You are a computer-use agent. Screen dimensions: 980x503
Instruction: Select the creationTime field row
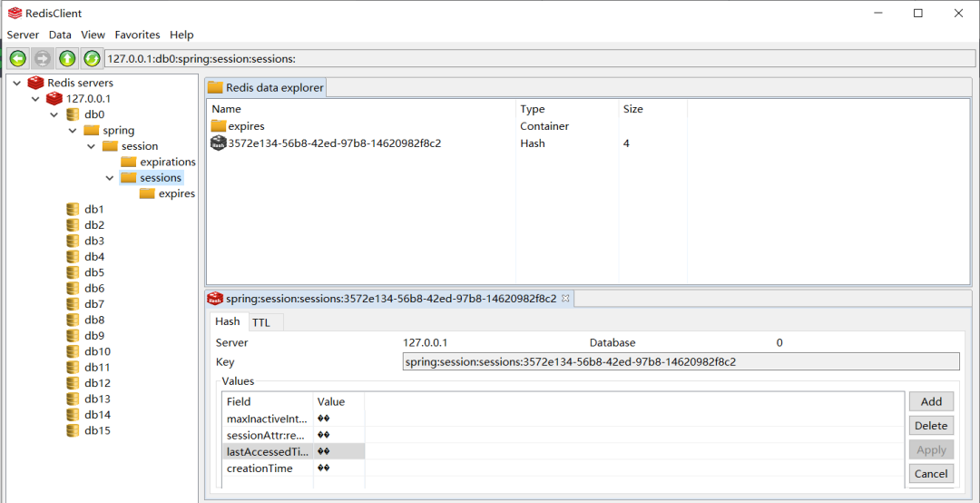(x=293, y=468)
